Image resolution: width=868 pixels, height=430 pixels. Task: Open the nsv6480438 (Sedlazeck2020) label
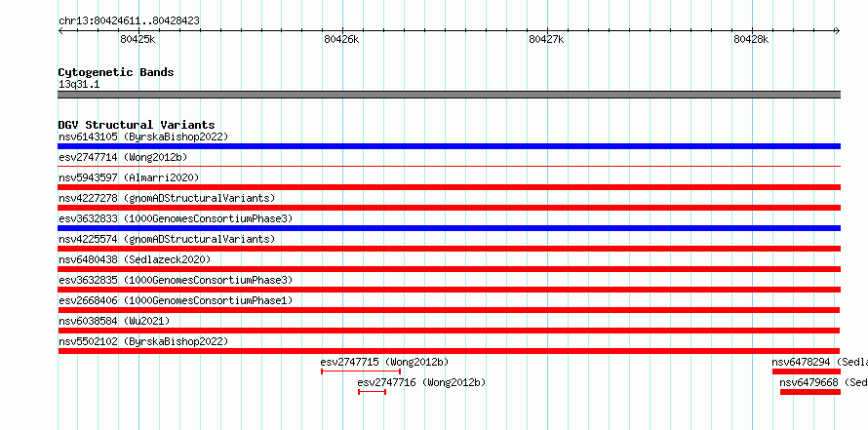[135, 259]
